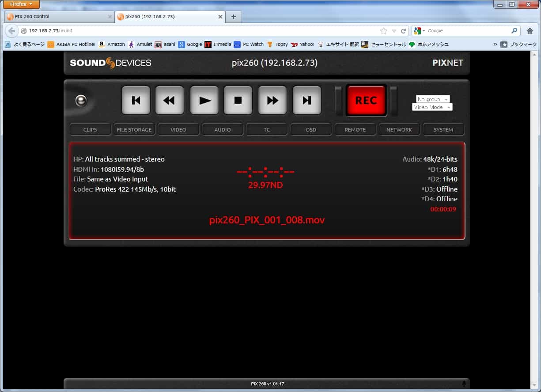Click the pix260_PIX_001_008.mov filename
The height and width of the screenshot is (392, 541).
(x=267, y=220)
